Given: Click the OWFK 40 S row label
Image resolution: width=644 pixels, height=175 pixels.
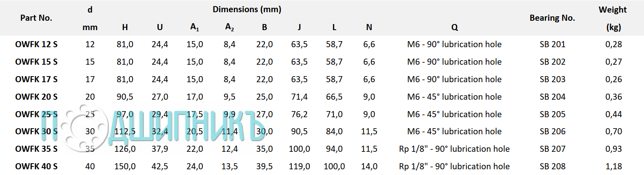Looking at the screenshot, I should coord(36,166).
